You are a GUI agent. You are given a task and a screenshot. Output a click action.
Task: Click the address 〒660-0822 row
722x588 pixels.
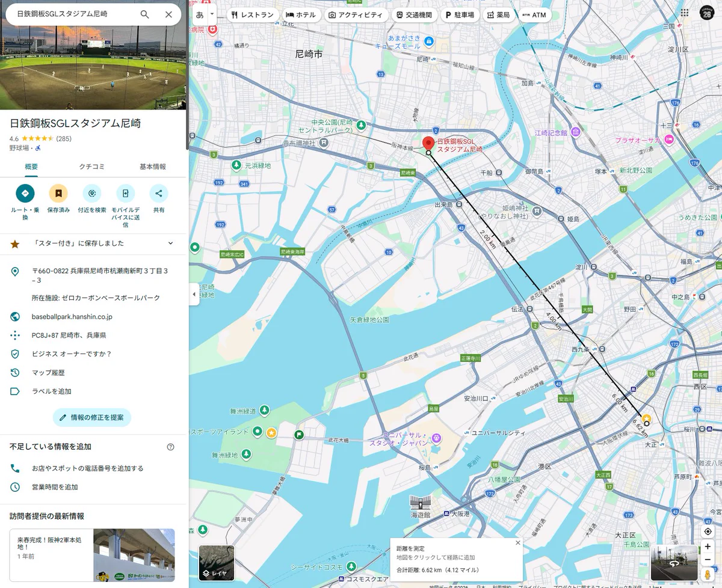coord(93,276)
